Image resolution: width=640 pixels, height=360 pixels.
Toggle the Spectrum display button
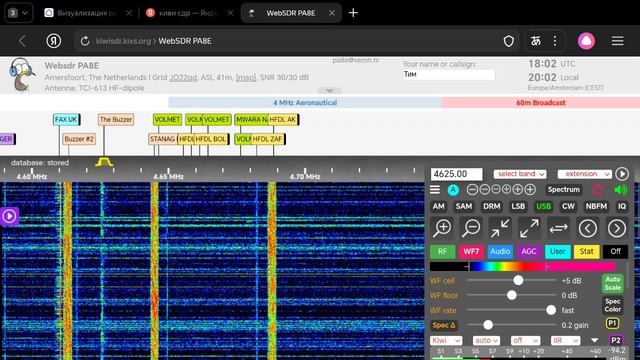(x=564, y=190)
